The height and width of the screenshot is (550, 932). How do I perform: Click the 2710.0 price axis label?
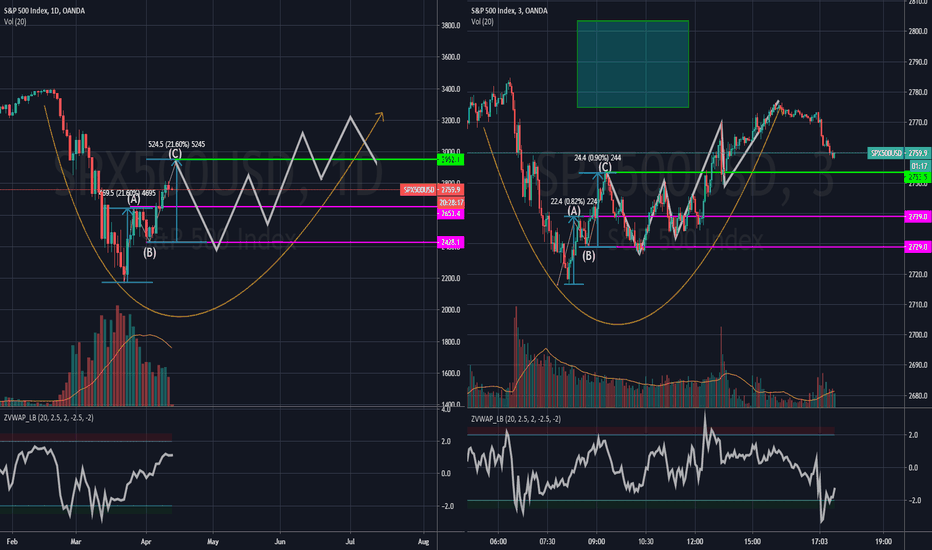[918, 305]
